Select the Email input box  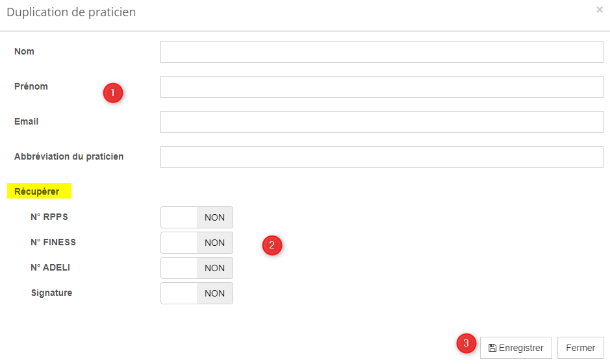point(381,122)
